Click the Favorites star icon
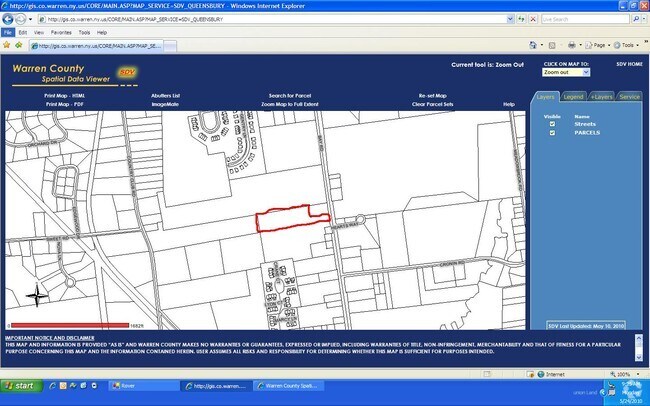The width and height of the screenshot is (650, 406). click(7, 45)
